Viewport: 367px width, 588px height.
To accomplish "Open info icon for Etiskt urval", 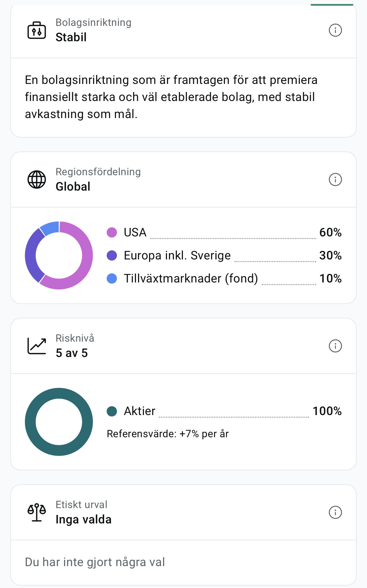I will (335, 512).
